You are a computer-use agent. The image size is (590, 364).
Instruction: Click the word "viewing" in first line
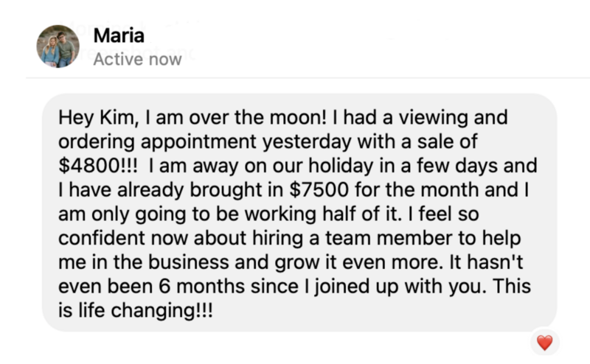pyautogui.click(x=434, y=118)
